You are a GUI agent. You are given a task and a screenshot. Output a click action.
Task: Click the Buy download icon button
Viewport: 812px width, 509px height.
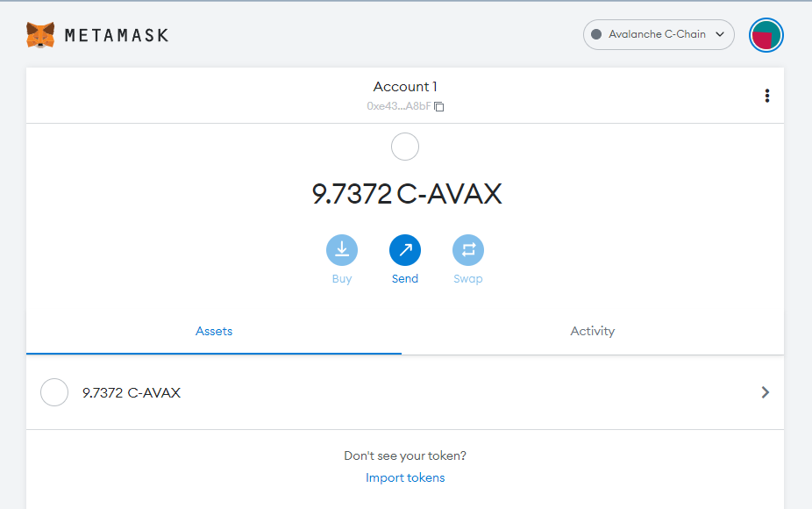342,250
